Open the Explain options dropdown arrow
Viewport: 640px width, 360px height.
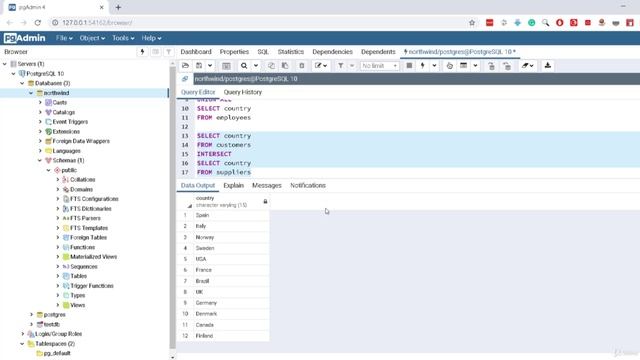475,66
